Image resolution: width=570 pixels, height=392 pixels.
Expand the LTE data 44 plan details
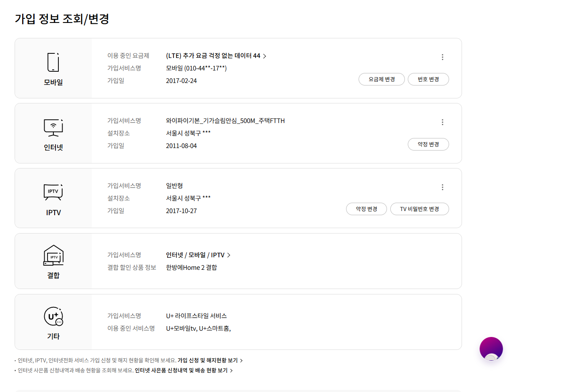point(216,56)
